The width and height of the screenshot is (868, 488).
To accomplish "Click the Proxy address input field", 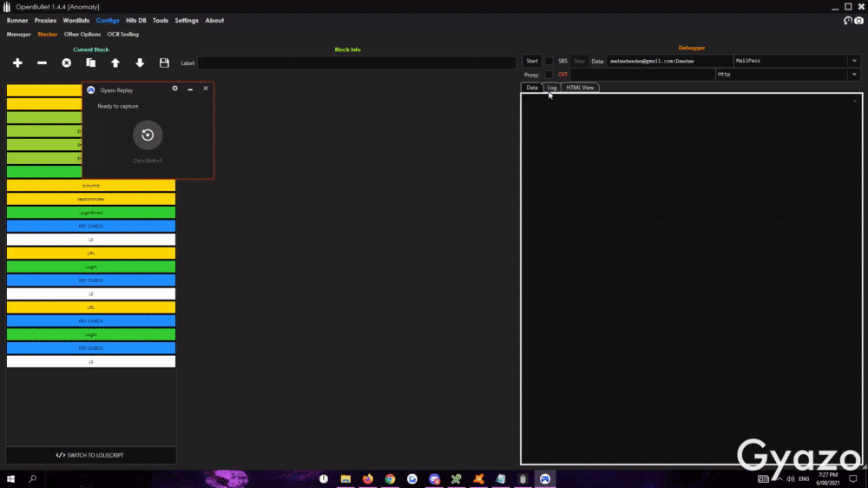I will pyautogui.click(x=642, y=74).
